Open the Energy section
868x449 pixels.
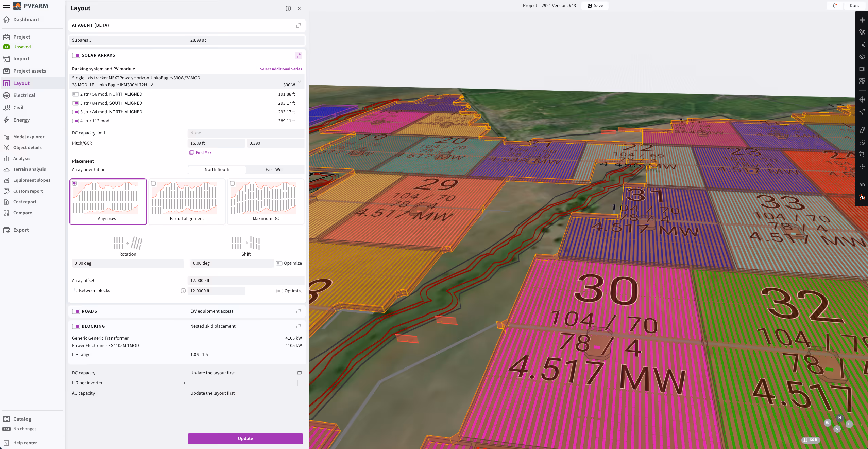[x=21, y=120]
